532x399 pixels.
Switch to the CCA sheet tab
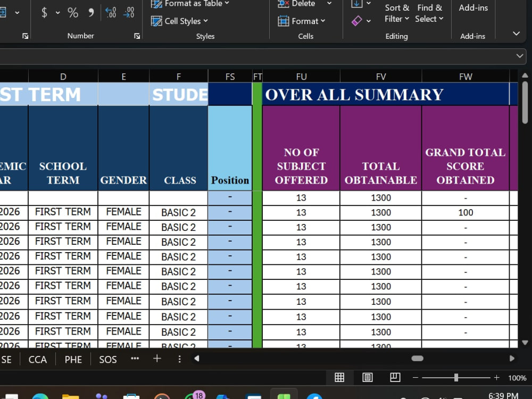pyautogui.click(x=38, y=360)
